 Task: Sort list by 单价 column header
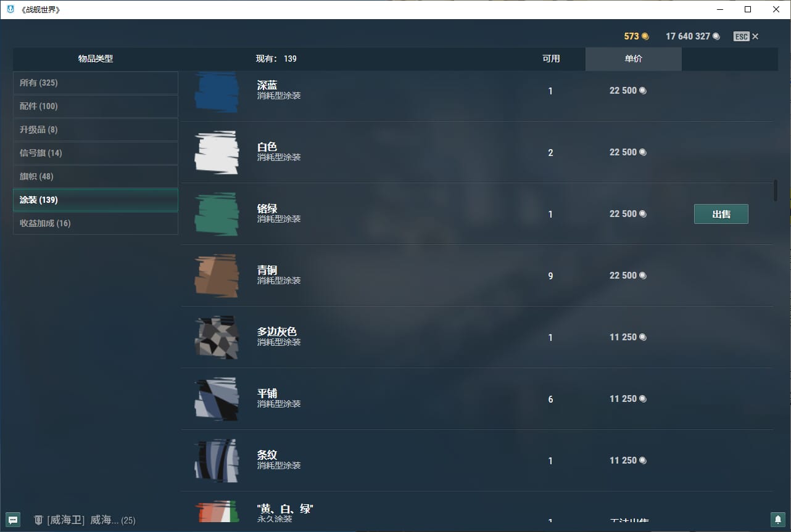(633, 59)
